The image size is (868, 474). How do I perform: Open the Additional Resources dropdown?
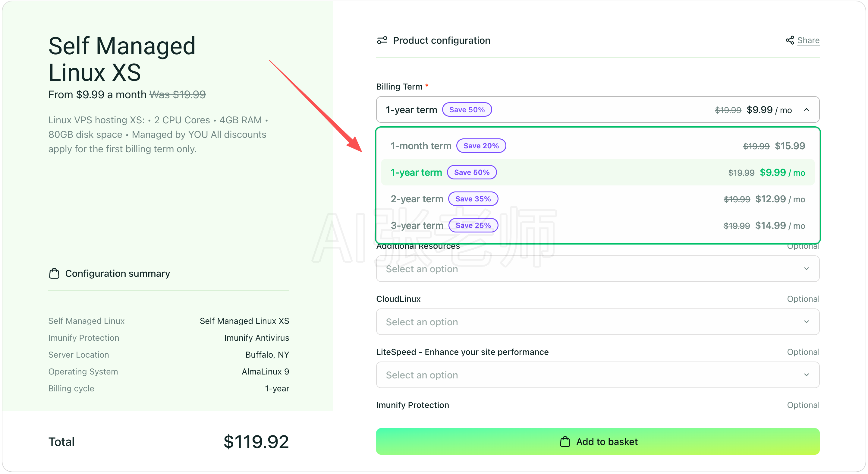[x=597, y=269]
